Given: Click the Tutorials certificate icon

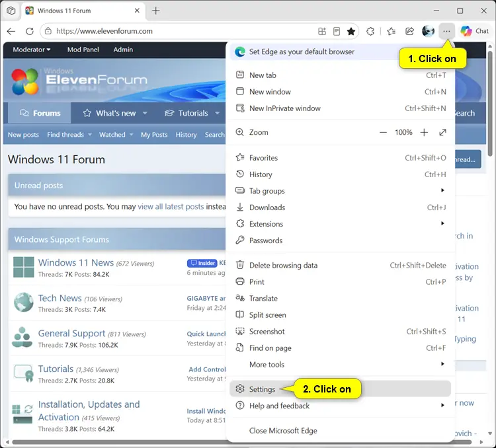Looking at the screenshot, I should pyautogui.click(x=24, y=373).
